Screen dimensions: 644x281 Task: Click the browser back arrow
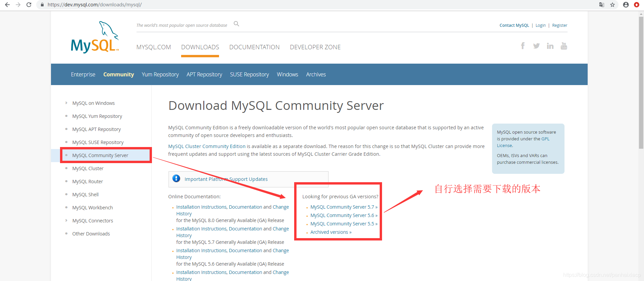point(7,5)
